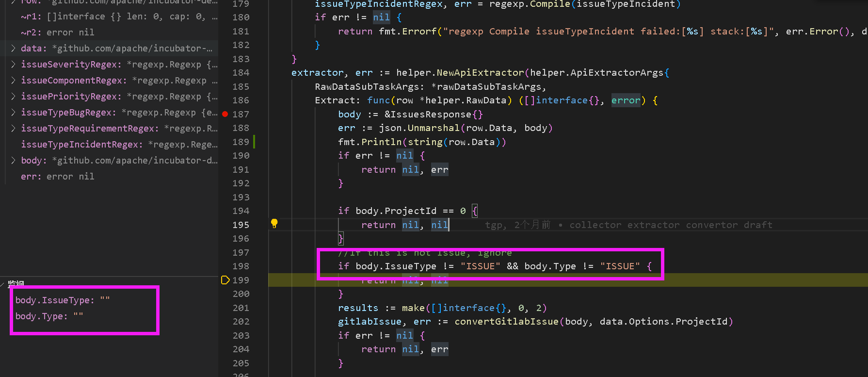Click the fmt.Errorf call on line 181
Screen dimensions: 868x377
click(x=408, y=31)
